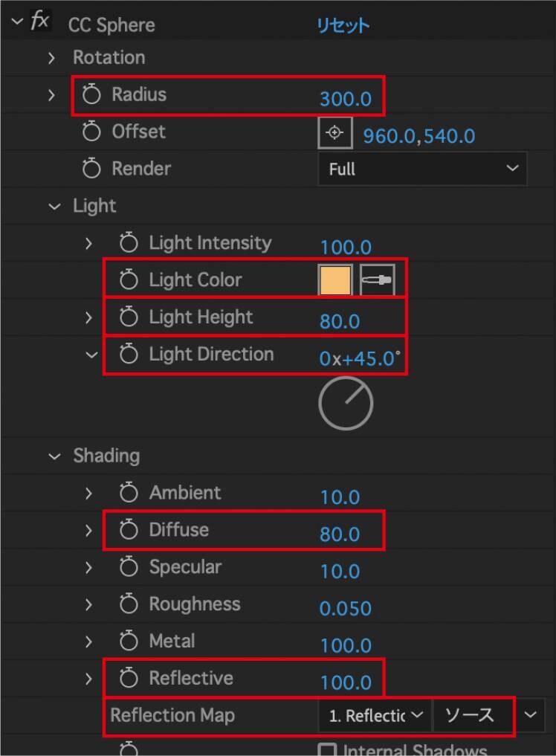Toggle the Reflective stopwatch icon
This screenshot has width=556, height=756.
coord(129,679)
